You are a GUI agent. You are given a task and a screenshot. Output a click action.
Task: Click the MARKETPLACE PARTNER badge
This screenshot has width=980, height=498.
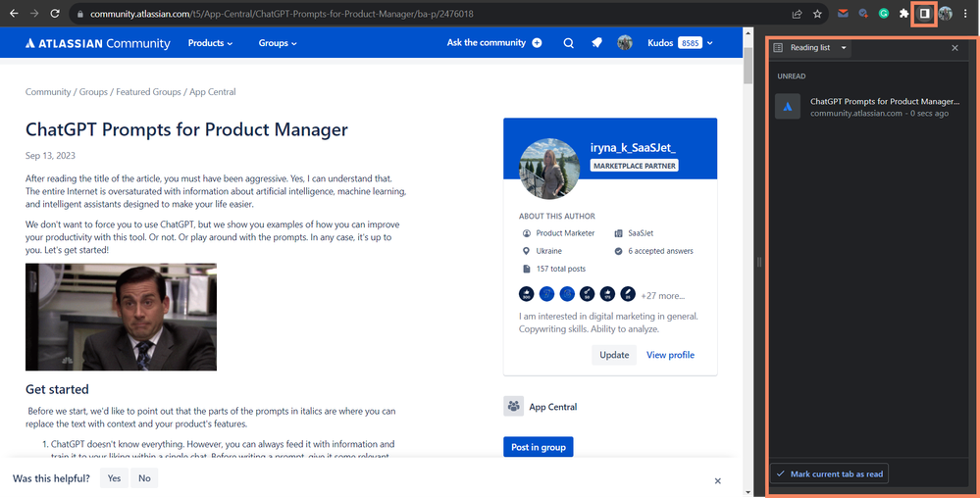click(x=635, y=166)
